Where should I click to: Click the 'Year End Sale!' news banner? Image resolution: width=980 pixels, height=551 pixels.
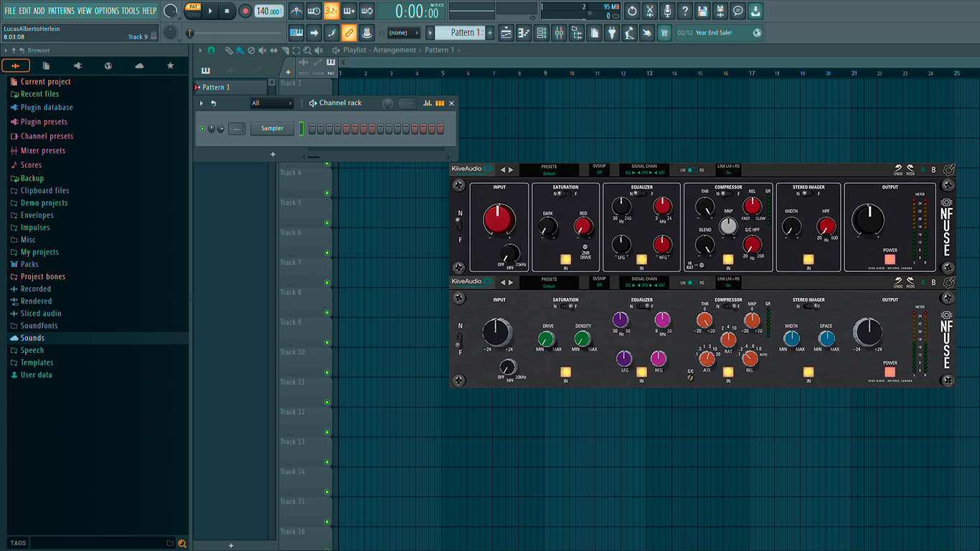pyautogui.click(x=720, y=33)
